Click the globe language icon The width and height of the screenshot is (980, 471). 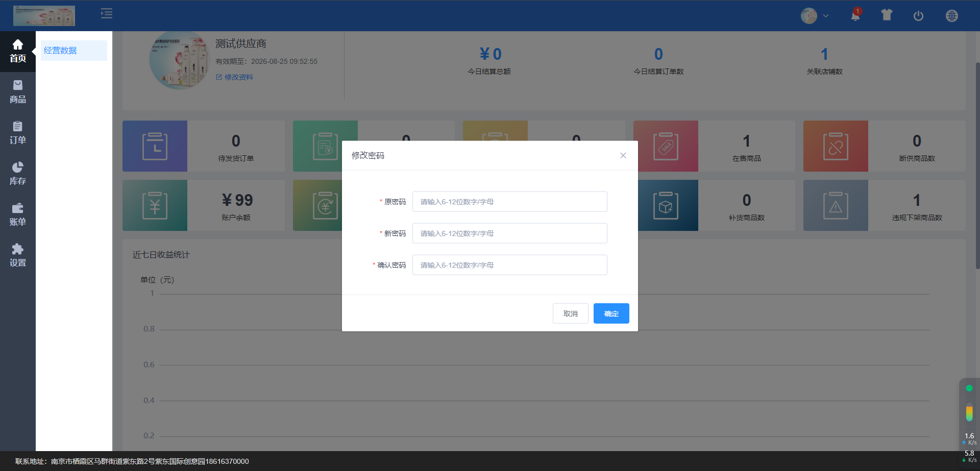[x=951, y=16]
